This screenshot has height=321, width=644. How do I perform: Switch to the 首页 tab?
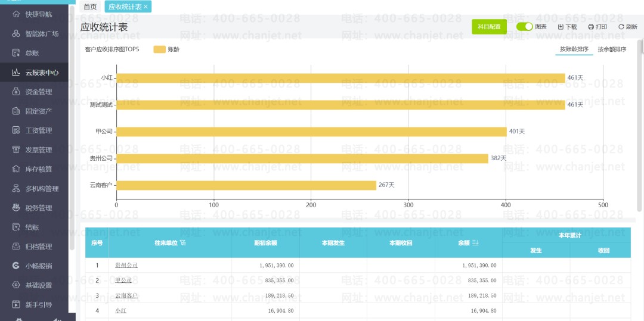[x=90, y=7]
